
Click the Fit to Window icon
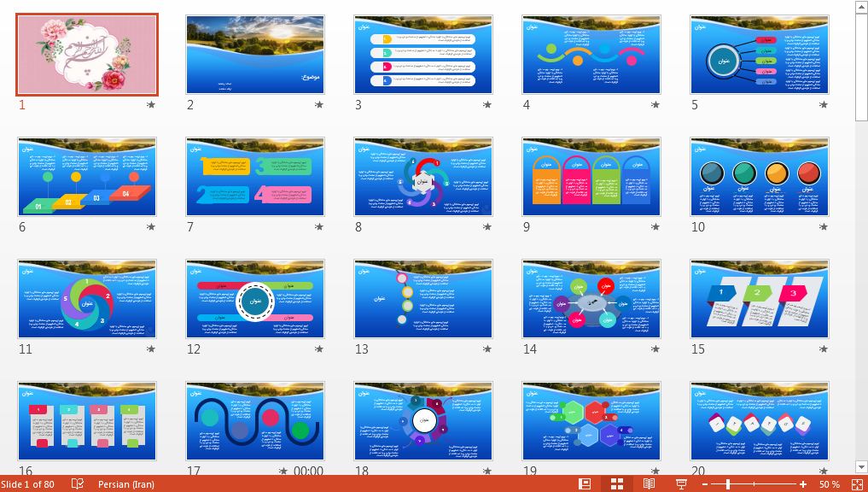point(857,484)
